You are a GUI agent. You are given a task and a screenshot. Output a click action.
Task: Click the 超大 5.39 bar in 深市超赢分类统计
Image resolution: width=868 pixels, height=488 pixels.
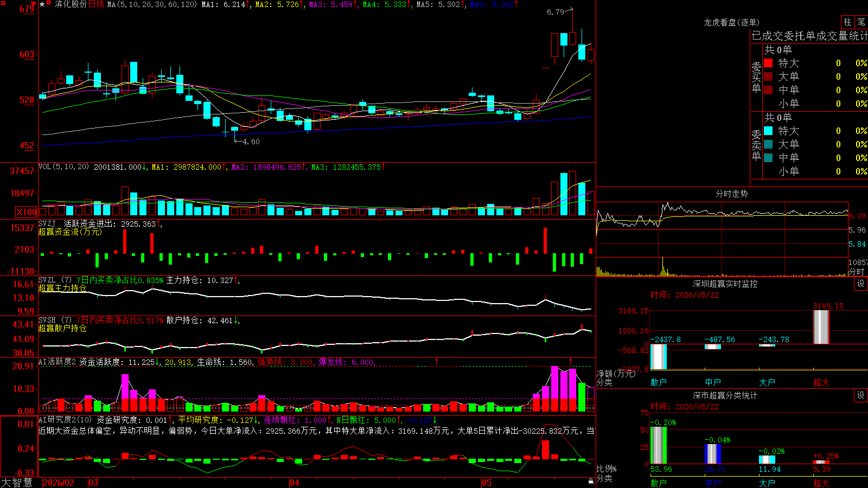click(821, 462)
